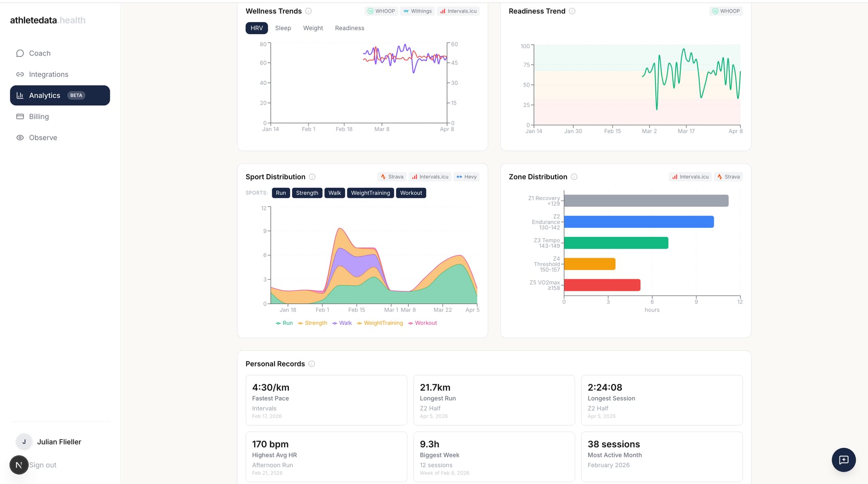Image resolution: width=868 pixels, height=484 pixels.
Task: Click the Personal Records info icon
Action: coord(311,364)
